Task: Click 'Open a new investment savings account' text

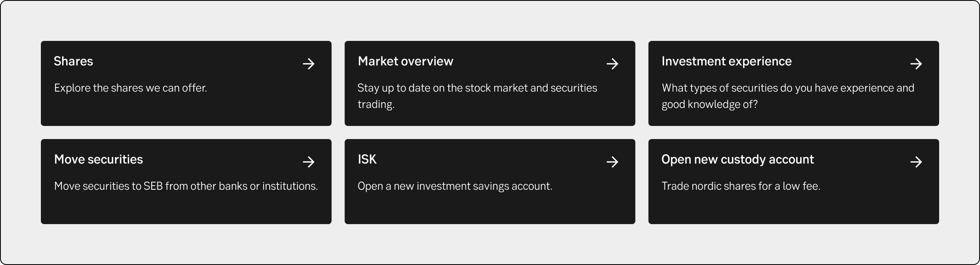Action: 455,186
